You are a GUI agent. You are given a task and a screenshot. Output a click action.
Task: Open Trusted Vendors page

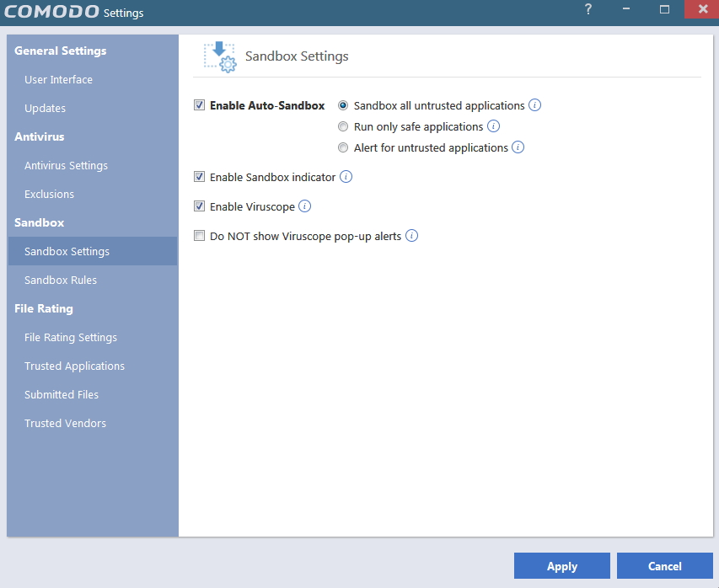click(x=65, y=424)
